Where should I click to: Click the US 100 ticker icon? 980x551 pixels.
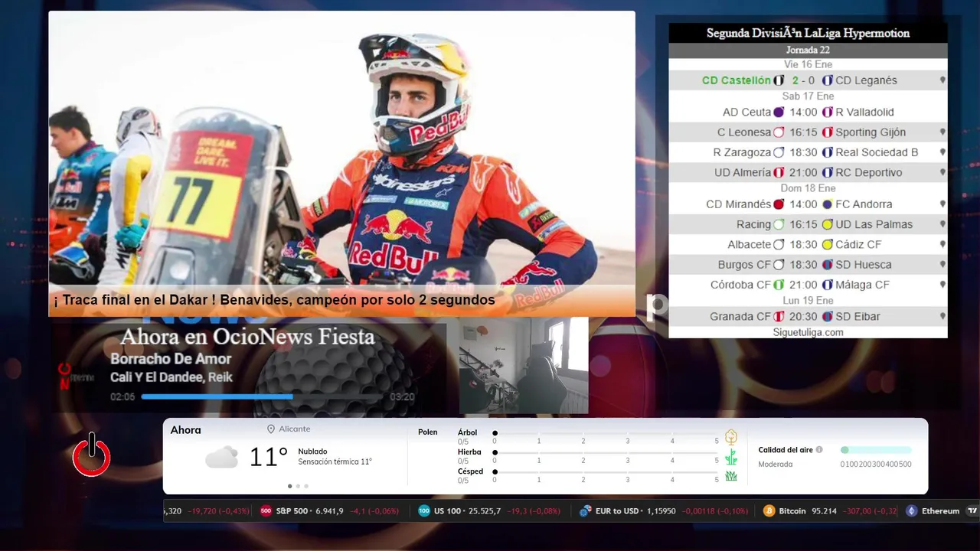[424, 510]
